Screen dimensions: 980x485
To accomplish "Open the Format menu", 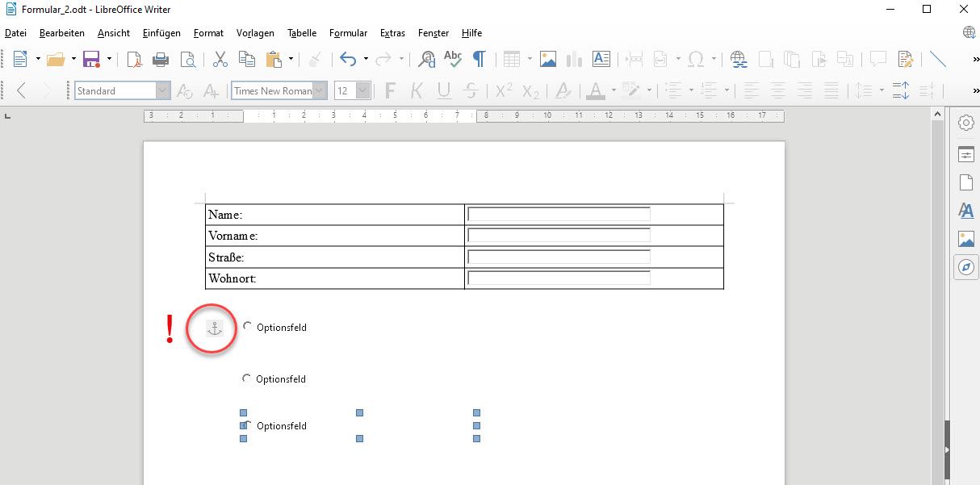I will (x=209, y=33).
